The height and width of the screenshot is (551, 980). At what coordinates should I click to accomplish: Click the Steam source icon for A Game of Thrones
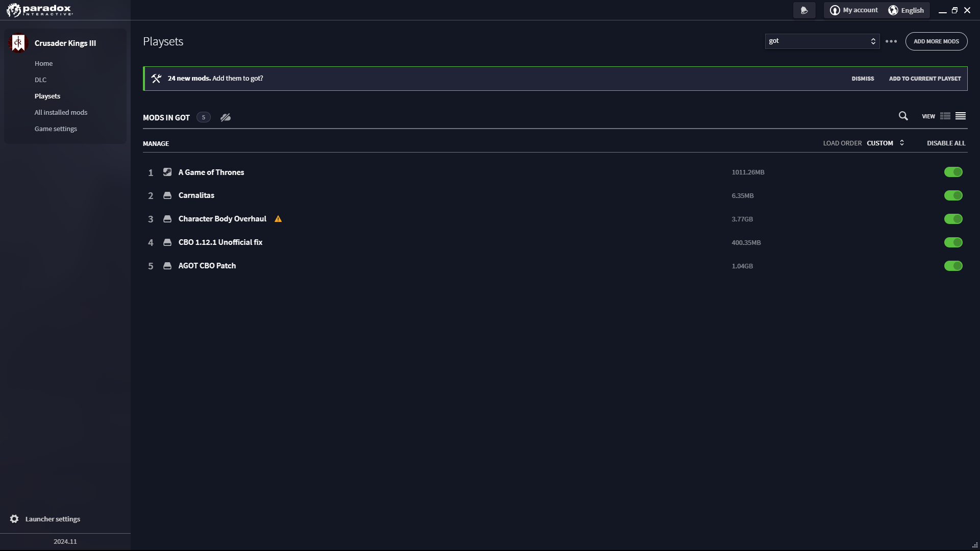tap(167, 172)
